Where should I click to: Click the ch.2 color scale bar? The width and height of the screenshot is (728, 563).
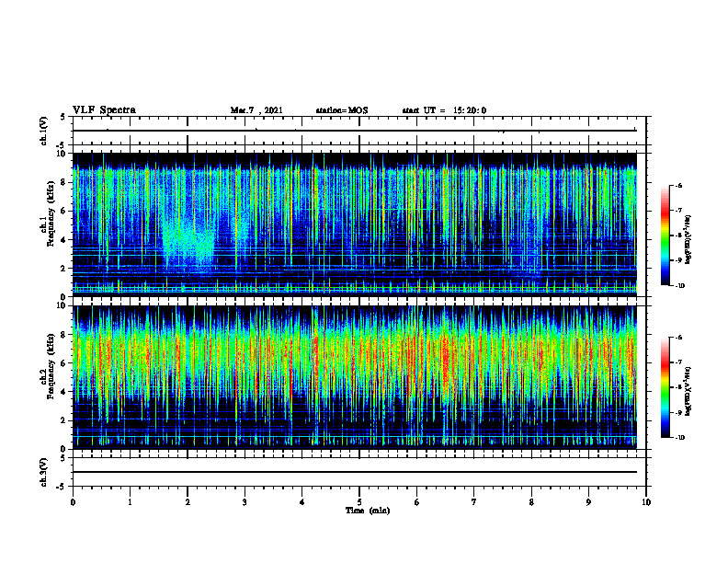pos(665,387)
